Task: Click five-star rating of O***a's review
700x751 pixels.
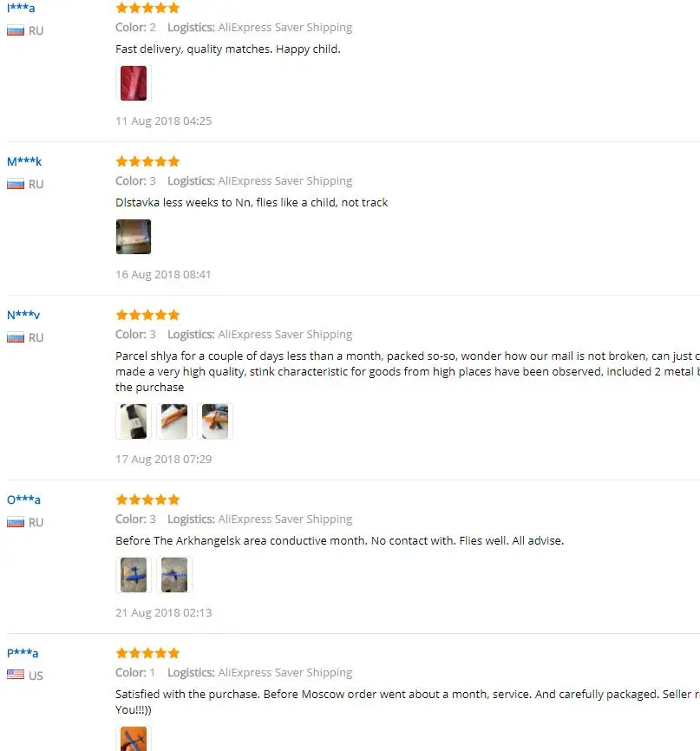Action: 147,500
